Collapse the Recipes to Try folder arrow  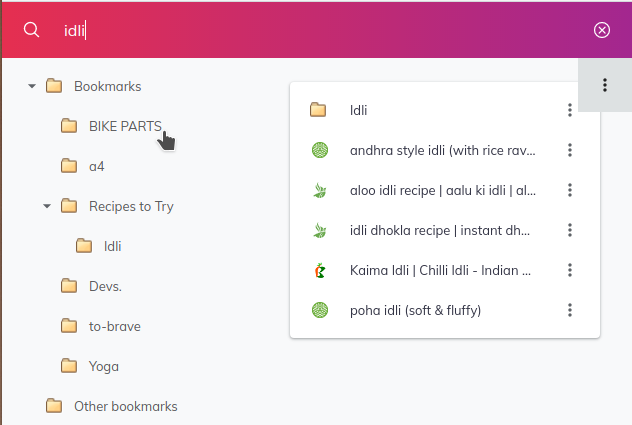pos(47,206)
